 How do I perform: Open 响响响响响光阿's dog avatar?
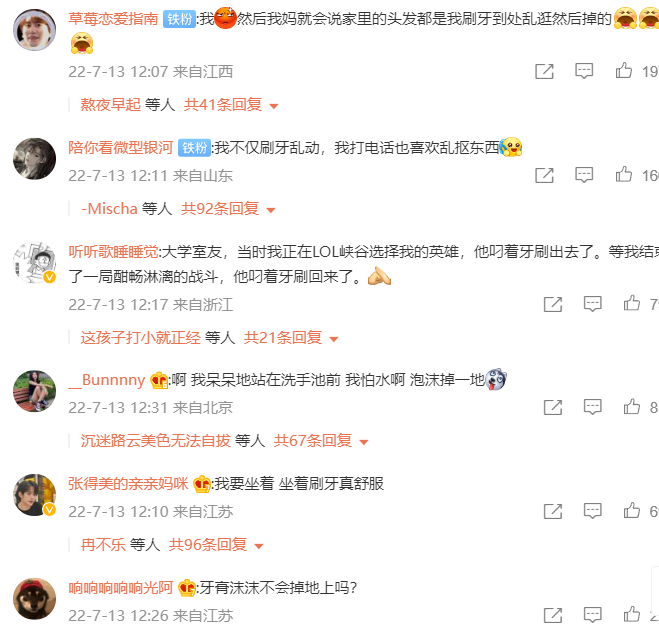pos(34,599)
